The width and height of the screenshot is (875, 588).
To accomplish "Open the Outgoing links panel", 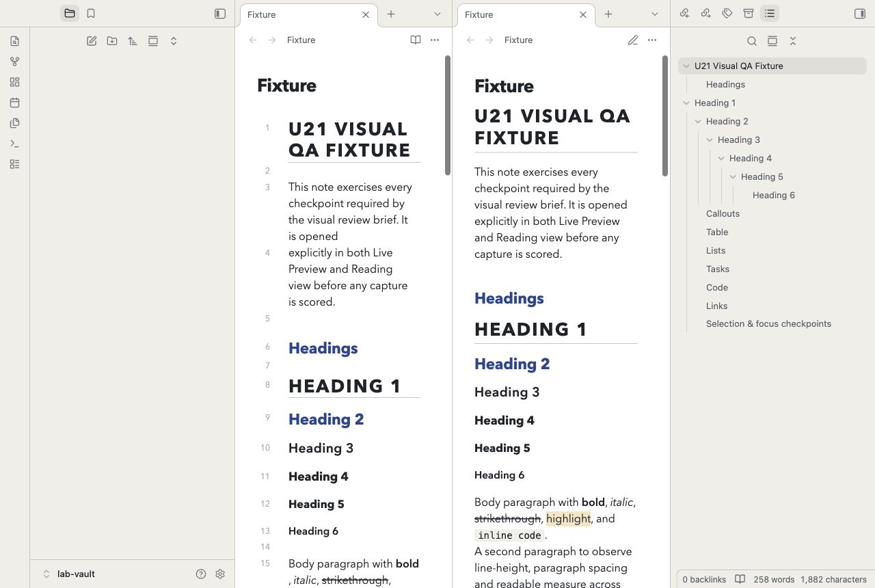I will [x=706, y=14].
